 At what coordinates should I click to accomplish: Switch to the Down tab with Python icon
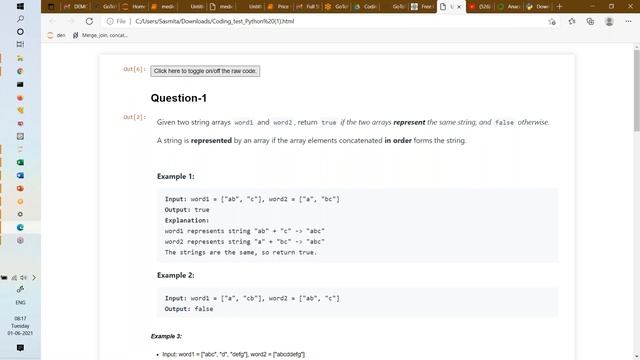[538, 7]
